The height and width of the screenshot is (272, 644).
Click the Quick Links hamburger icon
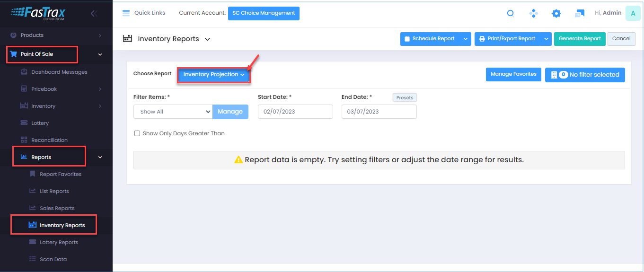coord(126,13)
